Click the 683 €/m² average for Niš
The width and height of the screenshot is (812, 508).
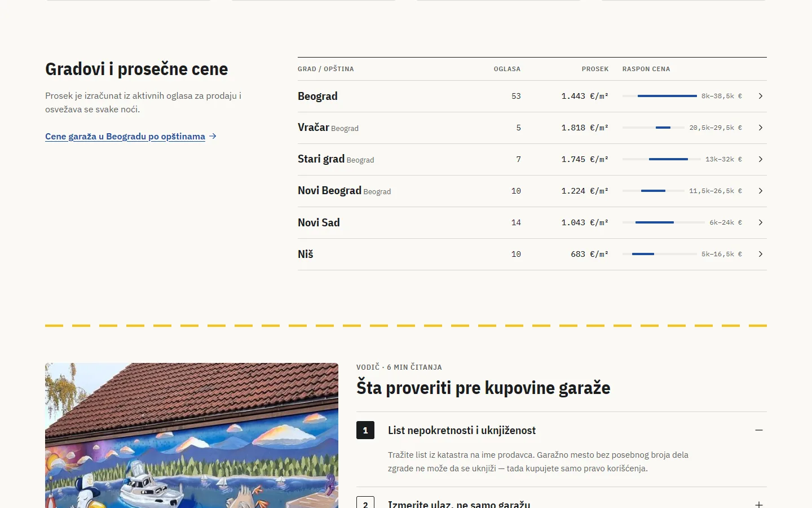590,254
